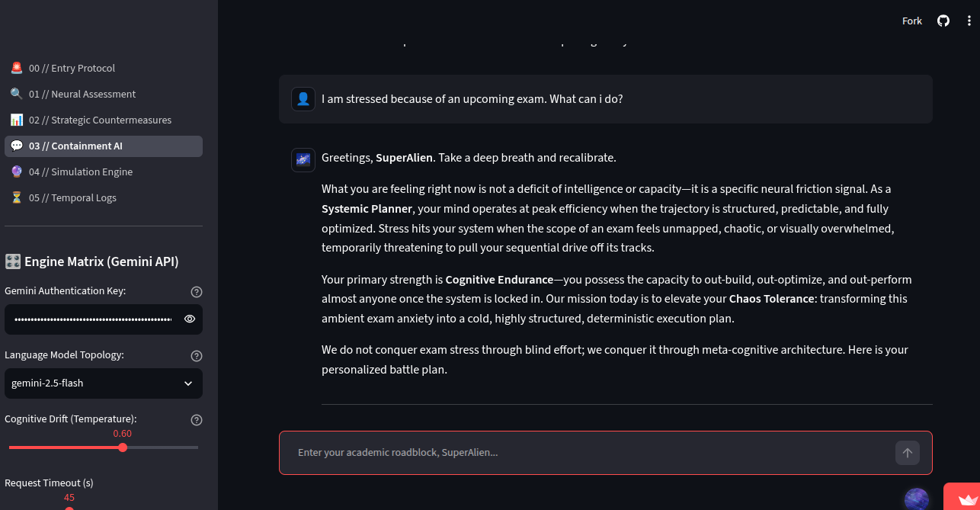The width and height of the screenshot is (980, 510).
Task: Click the assistant galaxy avatar icon
Action: pos(303,160)
